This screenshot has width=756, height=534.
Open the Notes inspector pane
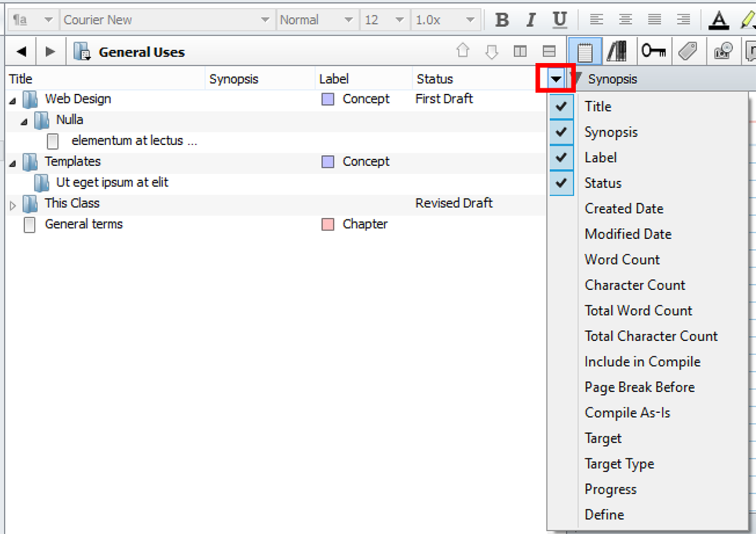click(x=585, y=52)
